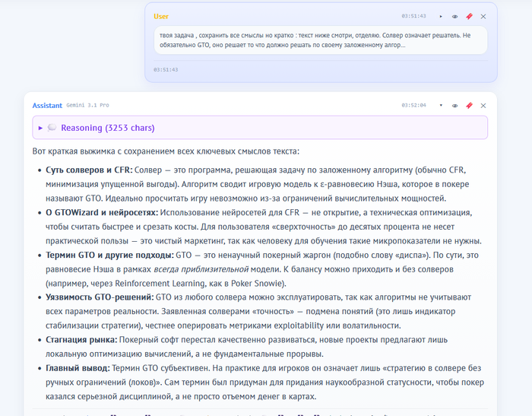Click the Assistant role label
532x416 pixels.
point(47,105)
